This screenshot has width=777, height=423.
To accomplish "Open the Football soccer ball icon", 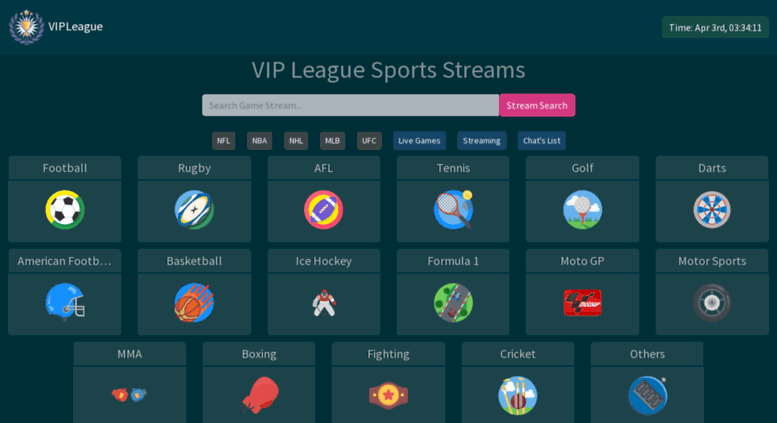I will tap(65, 210).
